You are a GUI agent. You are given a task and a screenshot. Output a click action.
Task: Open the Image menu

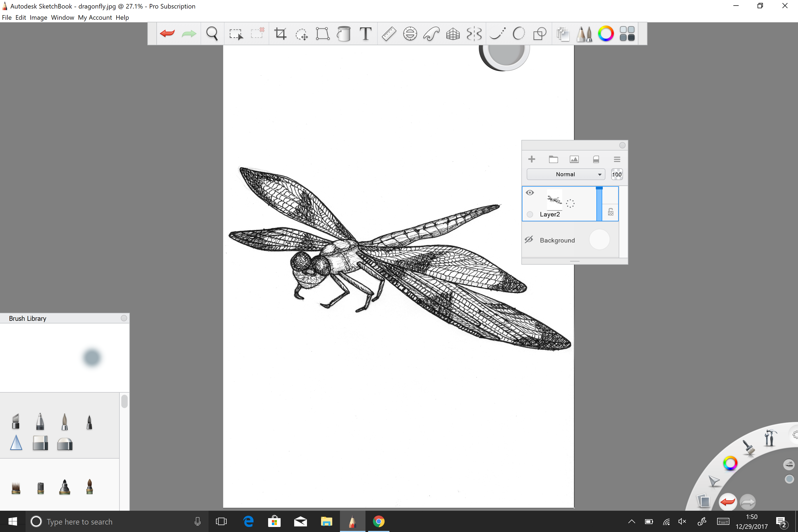coord(38,17)
